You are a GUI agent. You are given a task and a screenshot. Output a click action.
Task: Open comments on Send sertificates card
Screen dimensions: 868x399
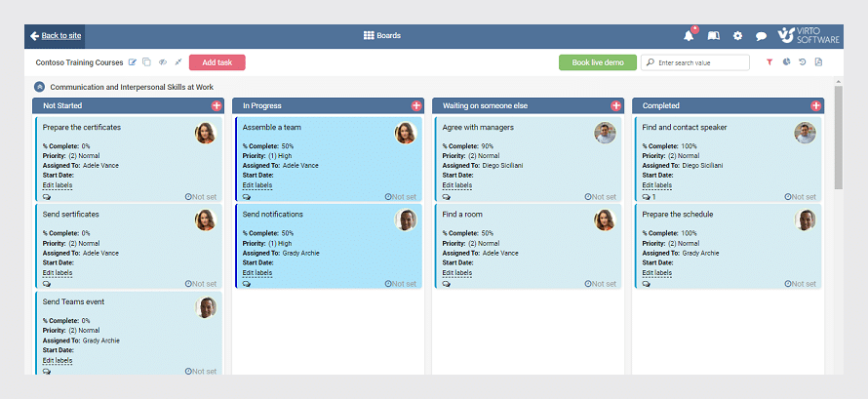tap(47, 284)
